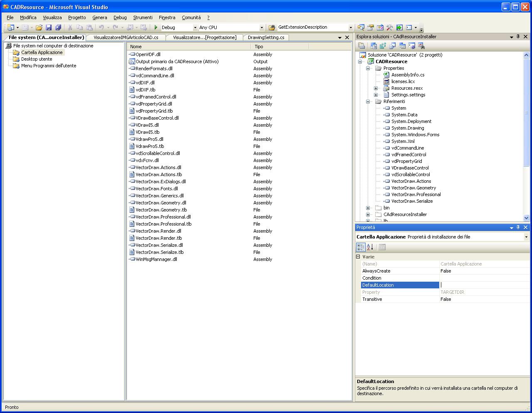Pin the Esplora soluzioni panel
532x413 pixels.
pyautogui.click(x=518, y=37)
